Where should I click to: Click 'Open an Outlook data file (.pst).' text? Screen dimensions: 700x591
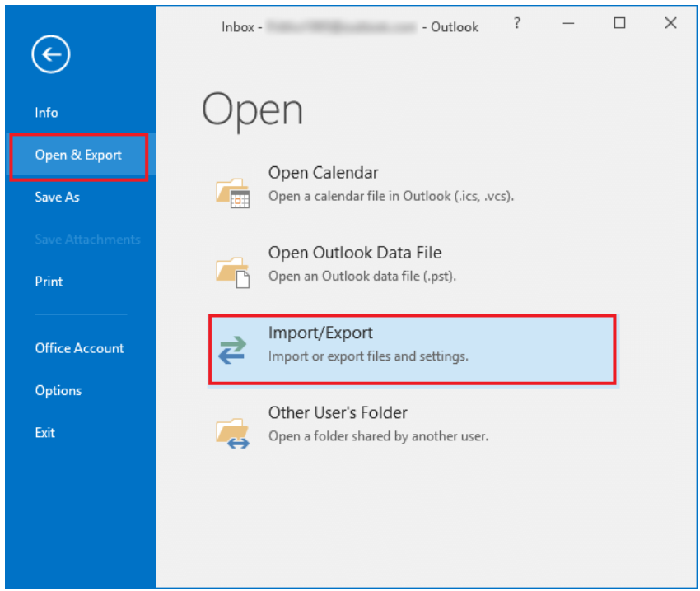[x=362, y=277]
